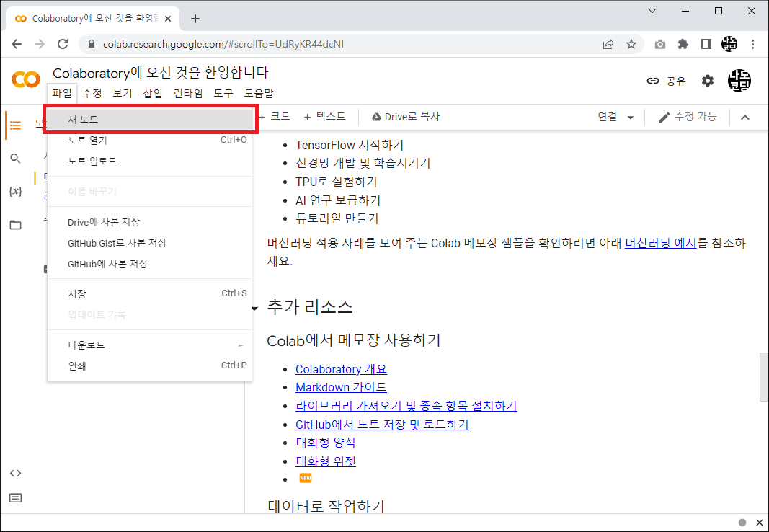Viewport: 769px width, 532px height.
Task: Add a text cell with + 텍스트
Action: [324, 117]
